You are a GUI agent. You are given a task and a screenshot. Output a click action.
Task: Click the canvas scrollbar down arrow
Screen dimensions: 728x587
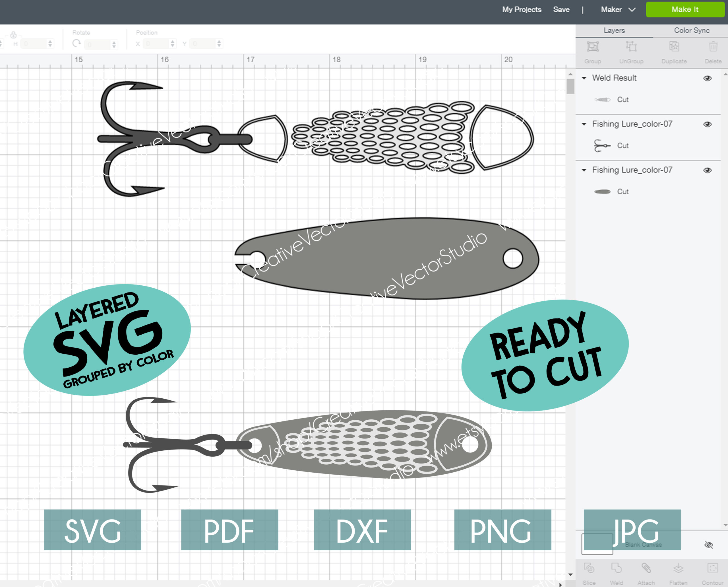(x=570, y=574)
